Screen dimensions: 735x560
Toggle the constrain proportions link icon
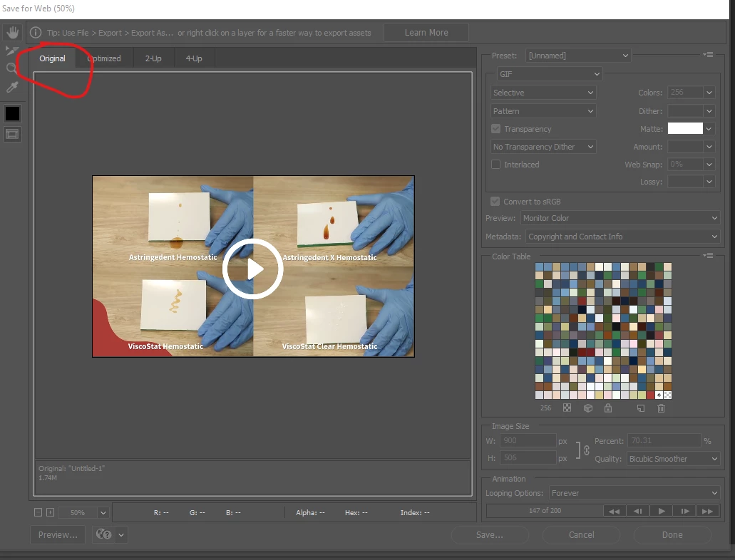[x=587, y=450]
